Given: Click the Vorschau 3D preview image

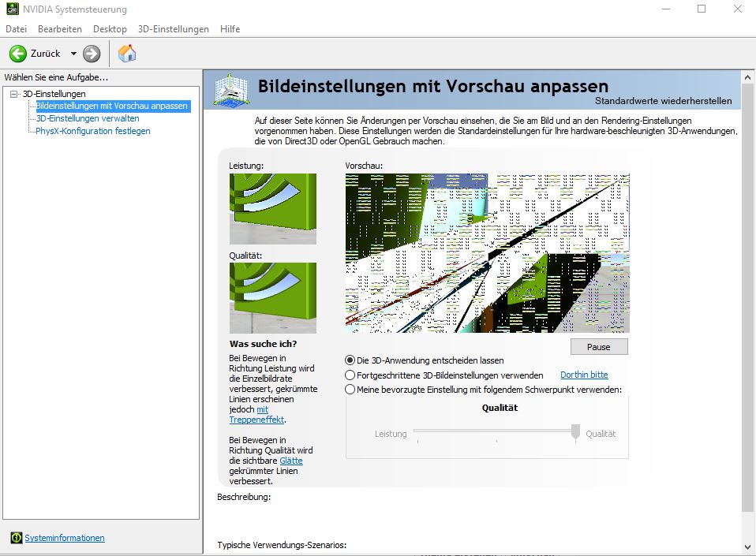Looking at the screenshot, I should click(x=488, y=253).
